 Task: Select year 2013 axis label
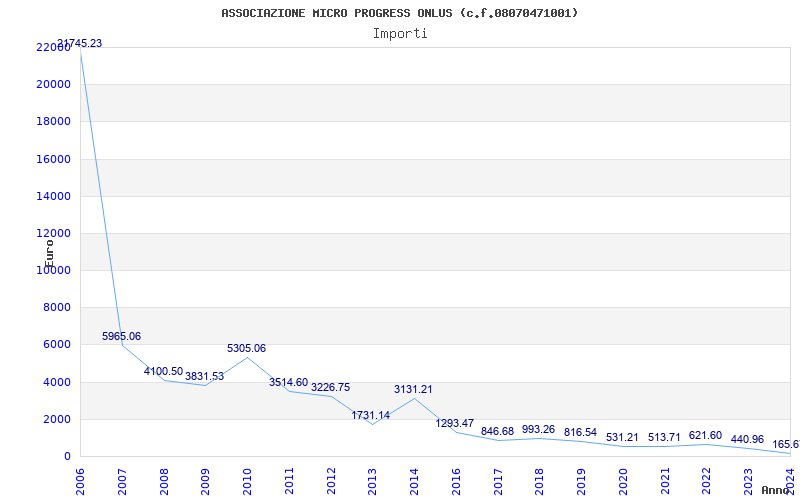(372, 482)
